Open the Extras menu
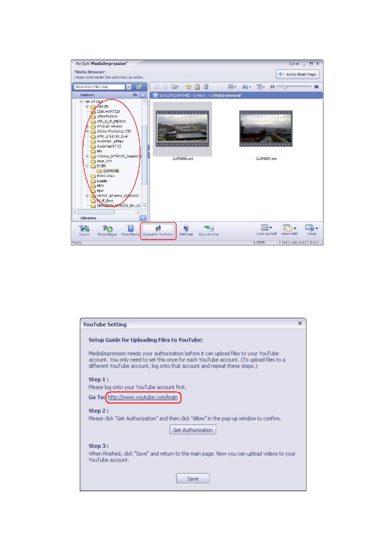Viewport: 392px width, 555px height. [294, 64]
